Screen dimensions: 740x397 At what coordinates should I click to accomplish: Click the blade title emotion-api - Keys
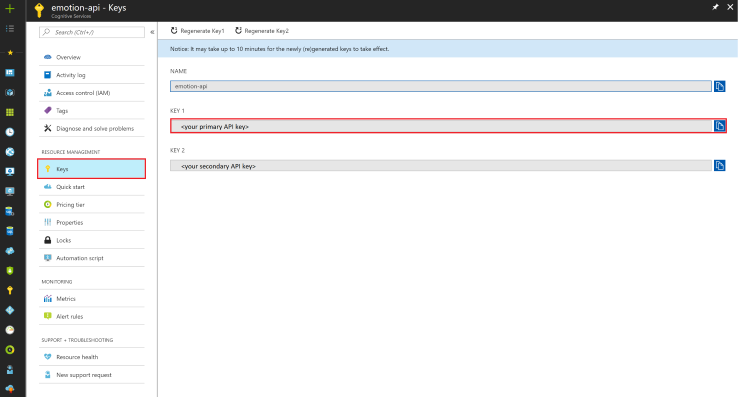[89, 8]
